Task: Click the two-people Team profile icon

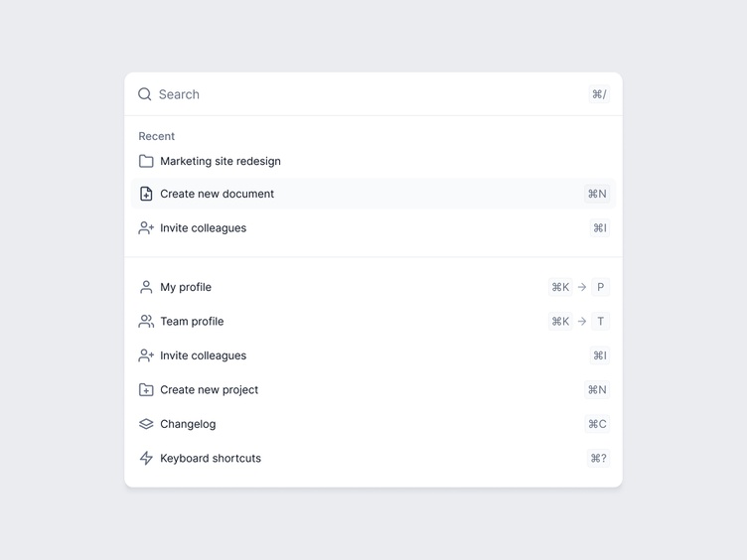Action: (x=146, y=322)
